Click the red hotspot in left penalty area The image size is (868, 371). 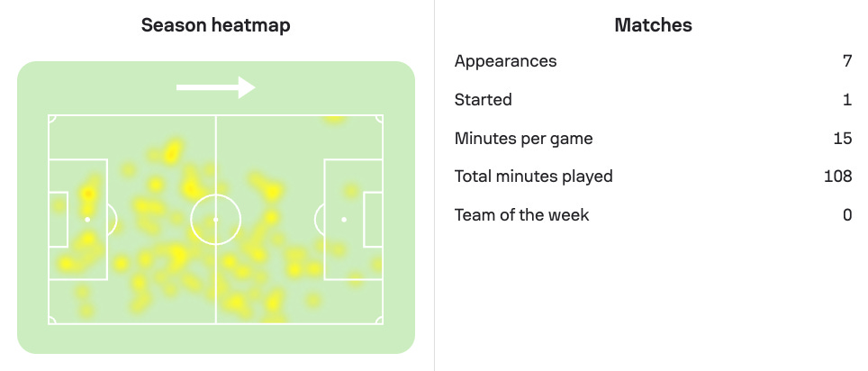[88, 194]
